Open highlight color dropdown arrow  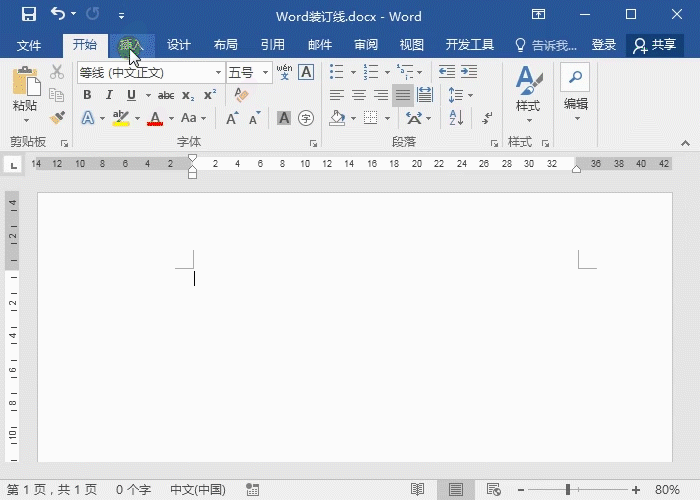click(137, 119)
